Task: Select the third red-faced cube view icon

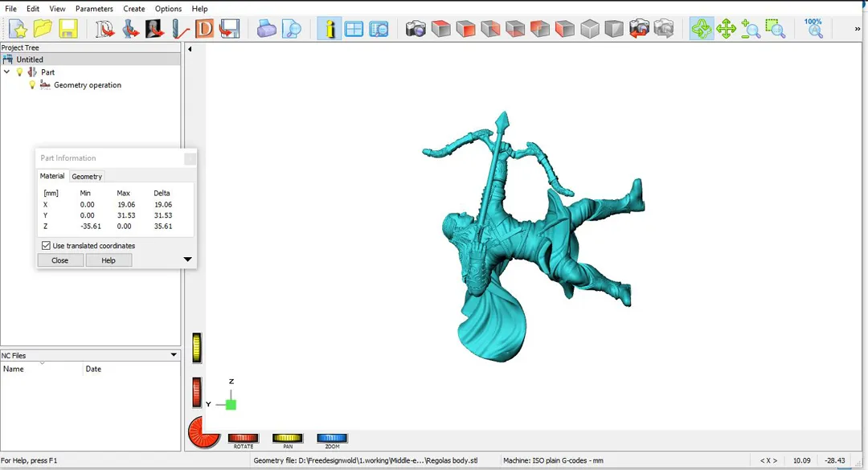Action: pos(490,29)
